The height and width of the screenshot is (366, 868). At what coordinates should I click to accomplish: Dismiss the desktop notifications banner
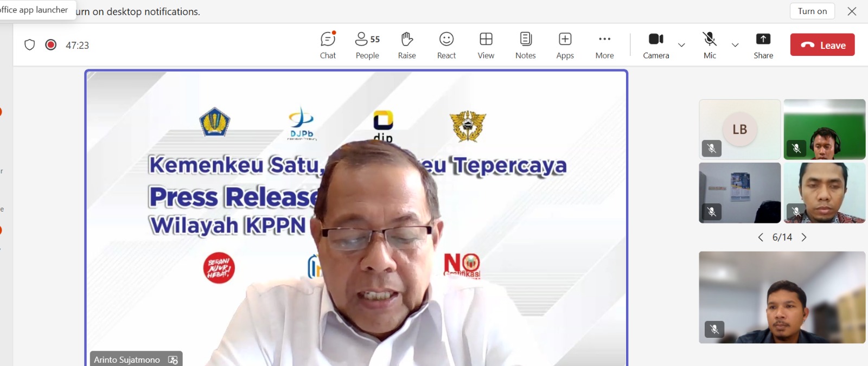(x=852, y=11)
